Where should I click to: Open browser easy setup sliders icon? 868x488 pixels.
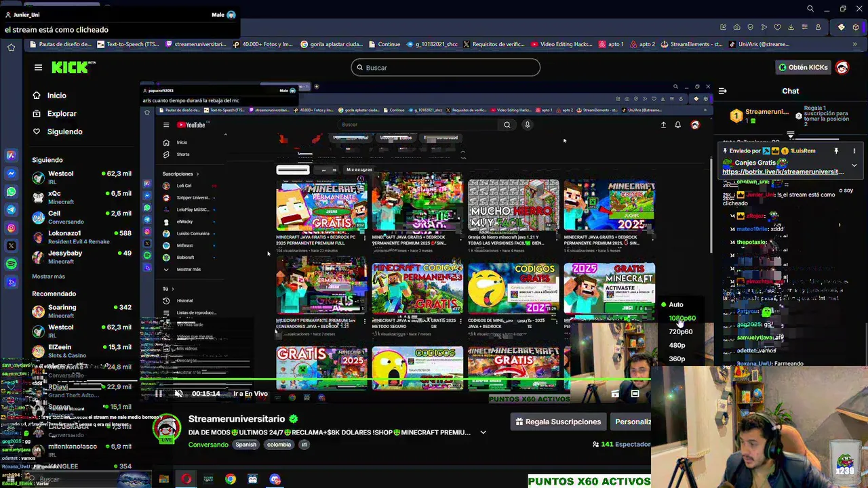805,27
